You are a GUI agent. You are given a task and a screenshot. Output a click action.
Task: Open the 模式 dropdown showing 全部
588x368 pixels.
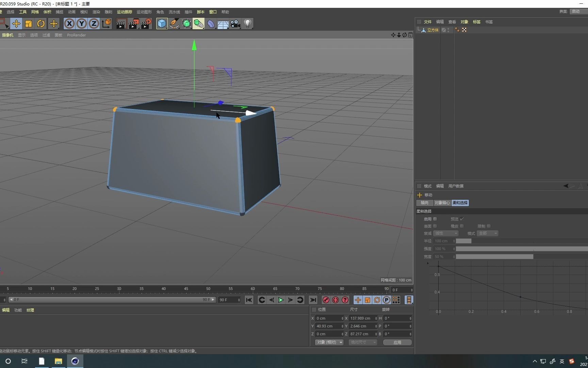(x=487, y=233)
